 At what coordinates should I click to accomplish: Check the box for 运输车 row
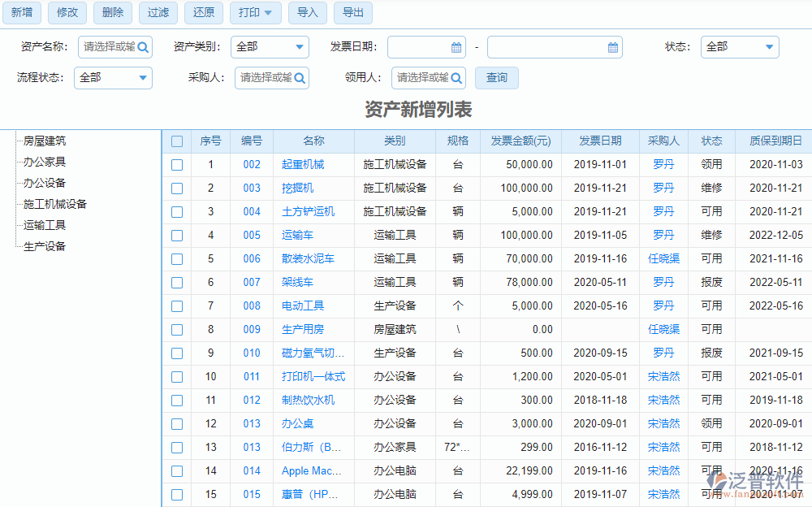pos(177,236)
